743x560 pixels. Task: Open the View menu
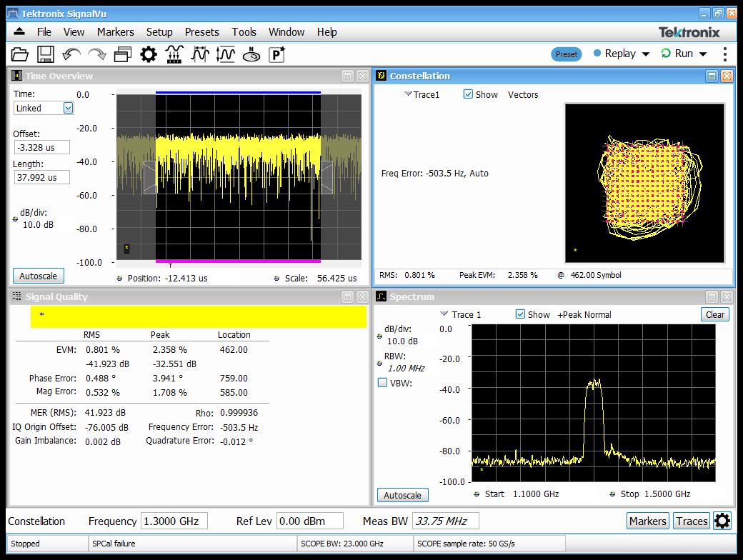tap(74, 31)
